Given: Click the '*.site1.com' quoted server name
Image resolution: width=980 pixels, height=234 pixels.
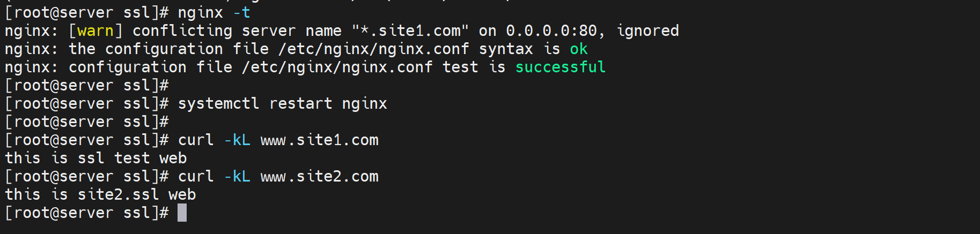Looking at the screenshot, I should pyautogui.click(x=410, y=31).
